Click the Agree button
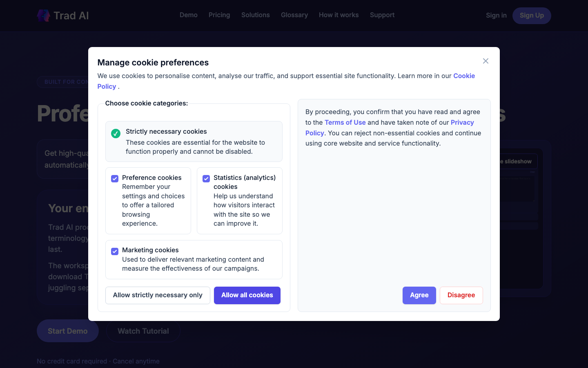Screen dimensions: 588x368 coord(419,295)
